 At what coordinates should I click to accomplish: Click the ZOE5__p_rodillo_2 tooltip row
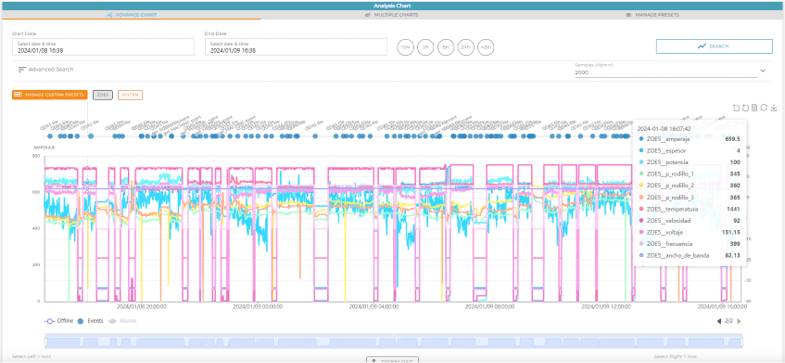click(689, 185)
